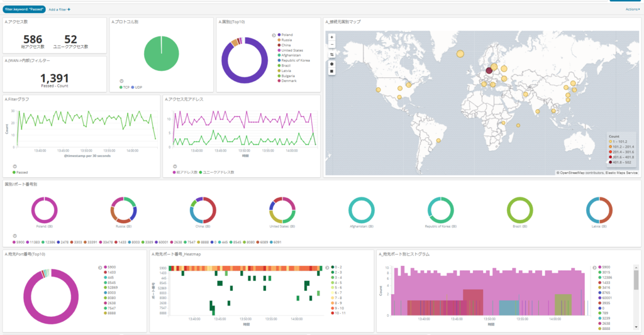Collapse legend of the port Heatmap
Image resolution: width=644 pixels, height=335 pixels.
coord(327,268)
